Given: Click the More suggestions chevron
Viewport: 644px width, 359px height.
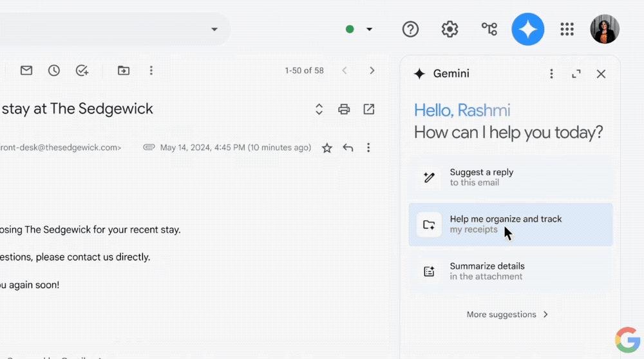Looking at the screenshot, I should (545, 314).
